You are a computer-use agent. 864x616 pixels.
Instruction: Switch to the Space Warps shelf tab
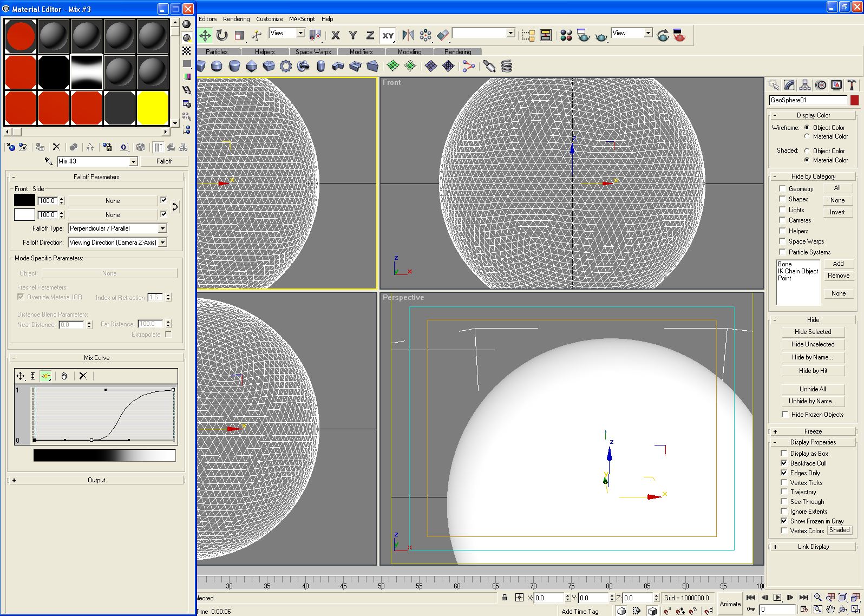pyautogui.click(x=313, y=52)
